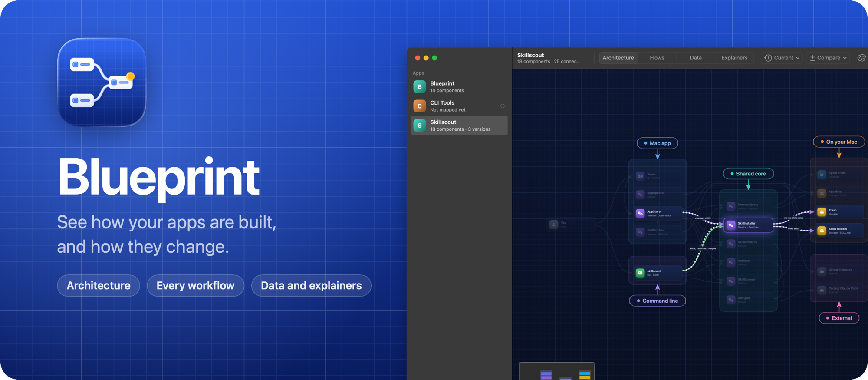The height and width of the screenshot is (380, 868).
Task: Click the Views UI node icon
Action: pos(640,176)
